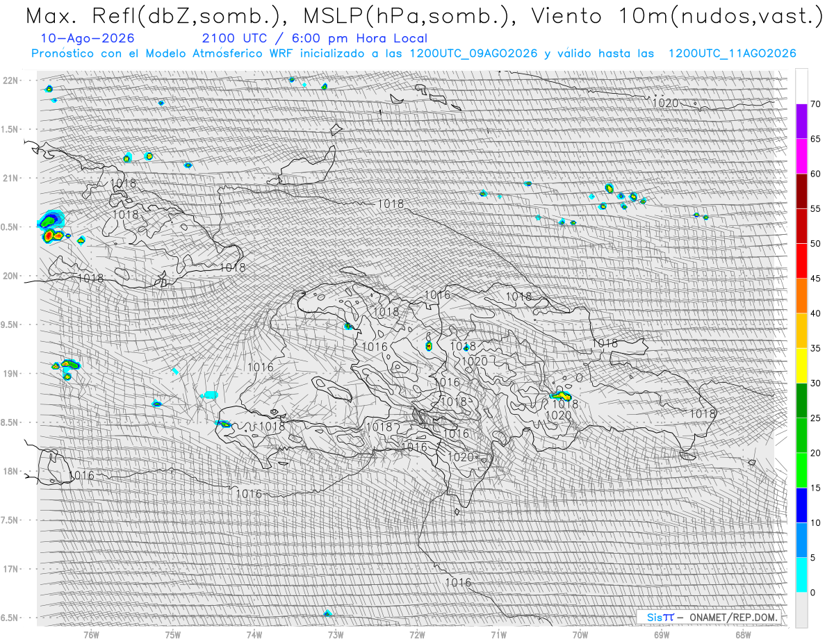
Task: Click the bright green 15–20 dBZ color bar segment
Action: tap(801, 470)
